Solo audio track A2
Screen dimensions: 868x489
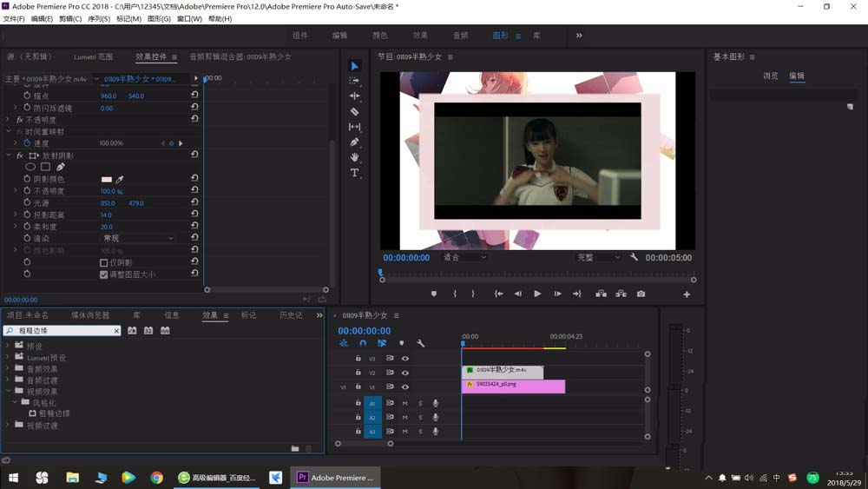point(420,418)
